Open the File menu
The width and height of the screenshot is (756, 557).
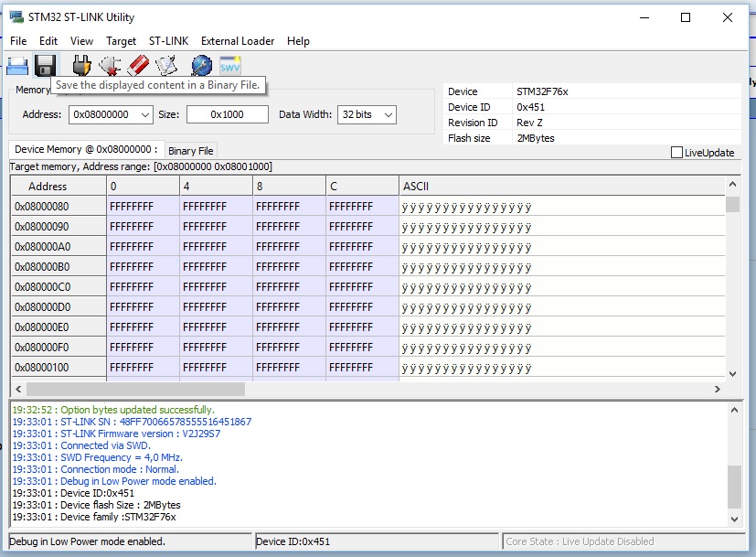(18, 41)
